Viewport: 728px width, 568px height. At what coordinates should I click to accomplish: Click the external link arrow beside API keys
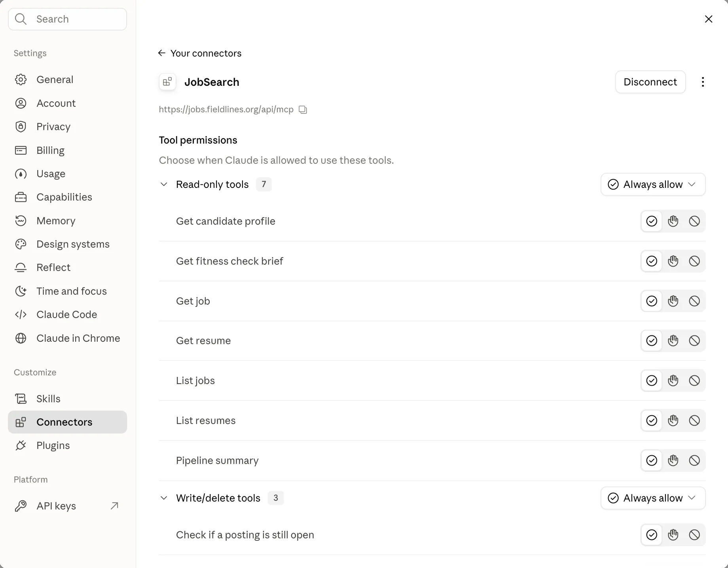(114, 506)
